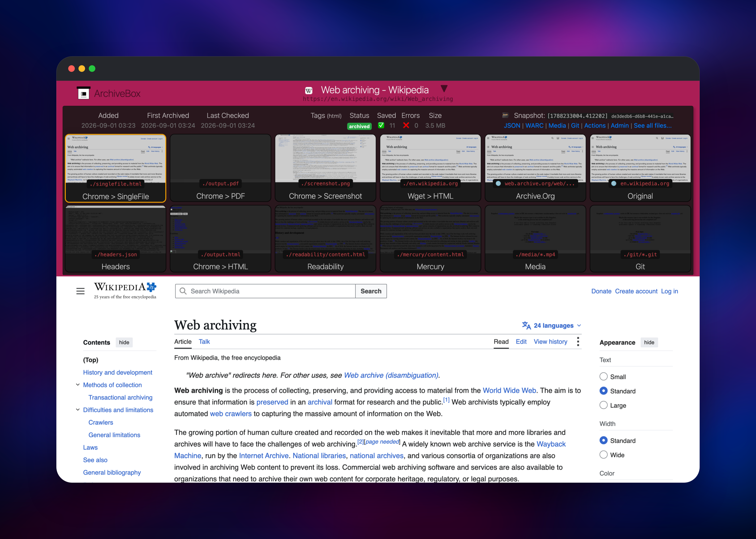Switch to the Article tab
This screenshot has height=539, width=756.
[x=183, y=342]
